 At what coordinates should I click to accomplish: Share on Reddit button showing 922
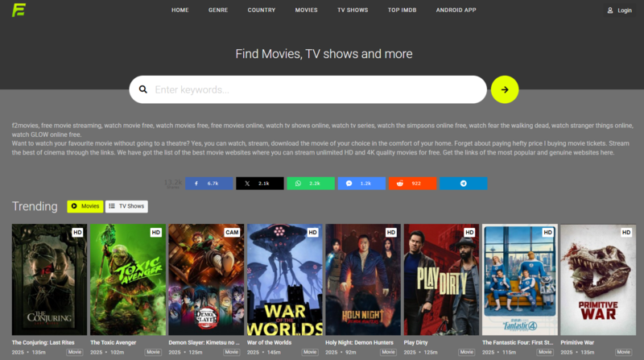pos(412,184)
